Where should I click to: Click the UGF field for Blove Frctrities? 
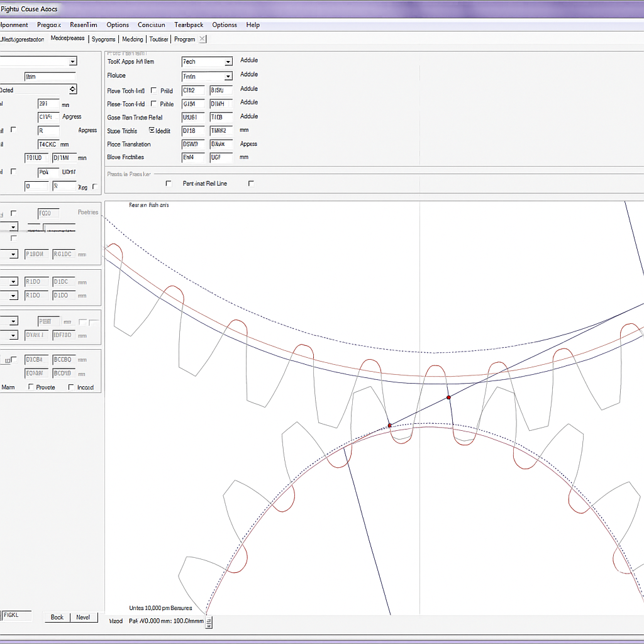click(x=221, y=157)
